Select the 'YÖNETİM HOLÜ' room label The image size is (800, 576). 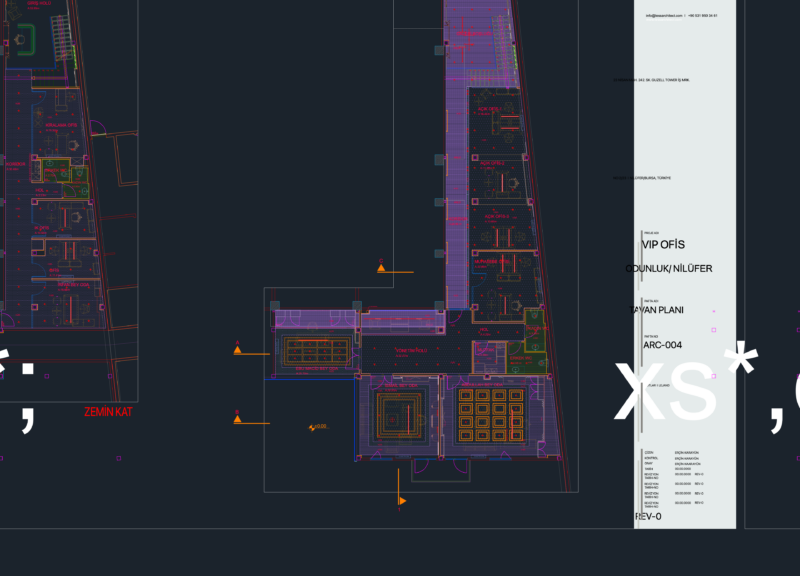(411, 350)
